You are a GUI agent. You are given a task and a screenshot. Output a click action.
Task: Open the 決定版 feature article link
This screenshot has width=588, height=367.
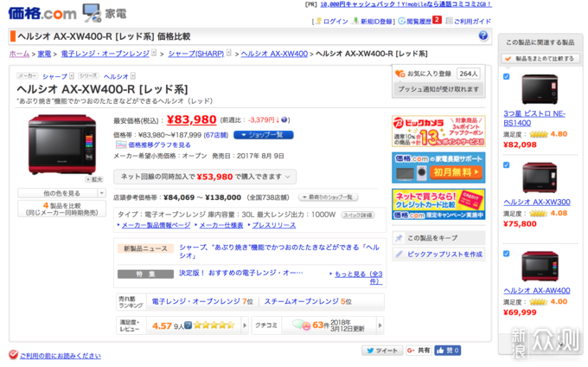click(240, 273)
